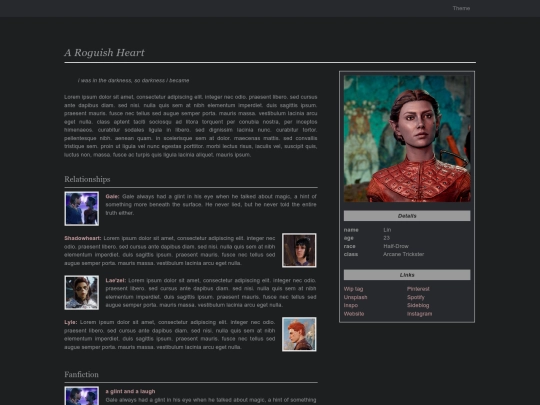
Task: Click the quote 'I was in the darkness'
Action: click(134, 81)
